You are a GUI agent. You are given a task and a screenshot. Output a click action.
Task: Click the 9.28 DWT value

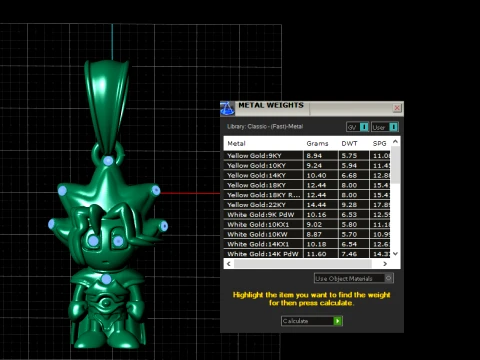349,205
